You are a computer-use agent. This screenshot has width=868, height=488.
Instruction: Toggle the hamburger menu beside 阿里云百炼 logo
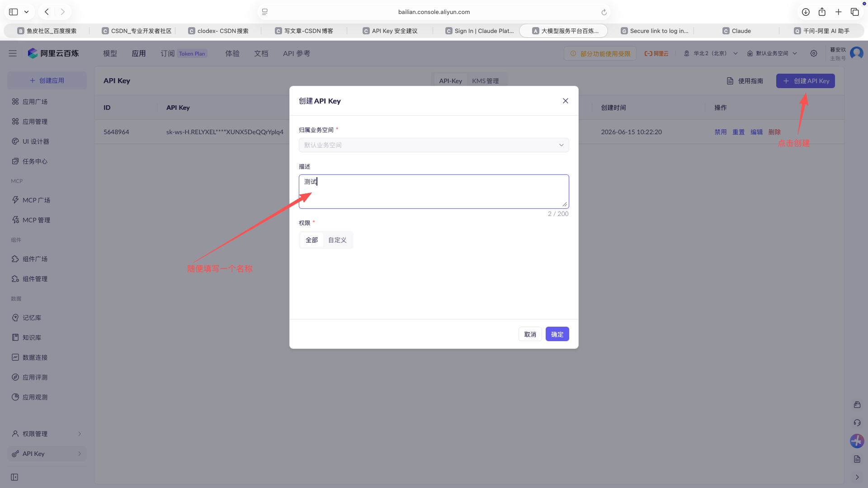(13, 53)
